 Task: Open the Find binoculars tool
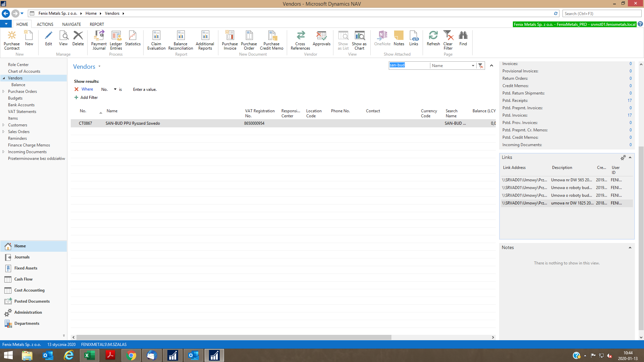tap(463, 38)
